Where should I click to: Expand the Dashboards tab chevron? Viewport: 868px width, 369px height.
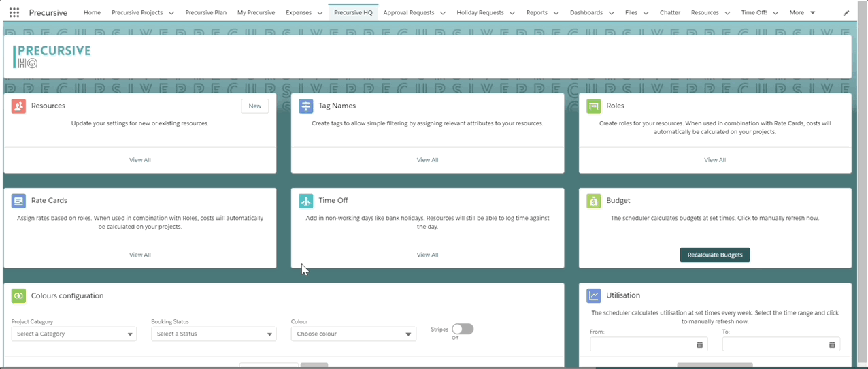[x=611, y=13]
